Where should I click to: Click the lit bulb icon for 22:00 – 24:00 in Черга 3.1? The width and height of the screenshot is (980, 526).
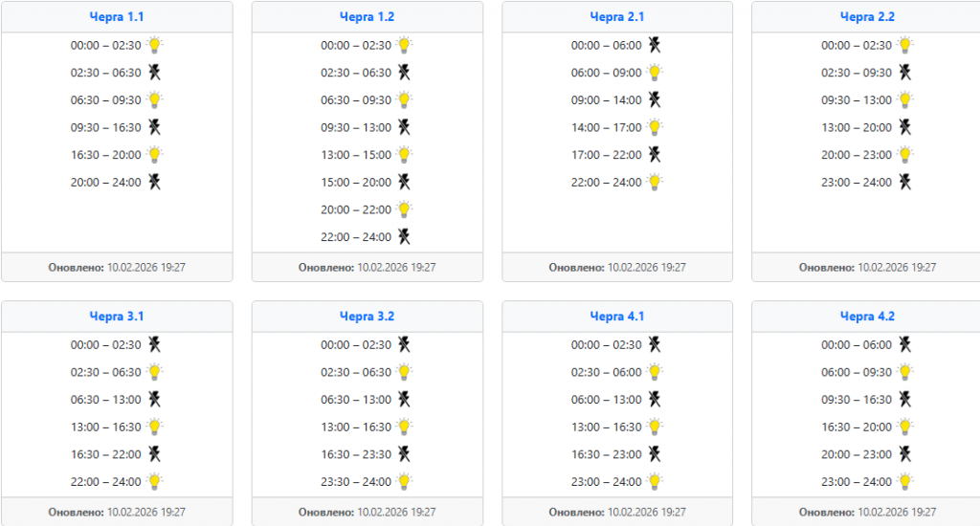154,482
